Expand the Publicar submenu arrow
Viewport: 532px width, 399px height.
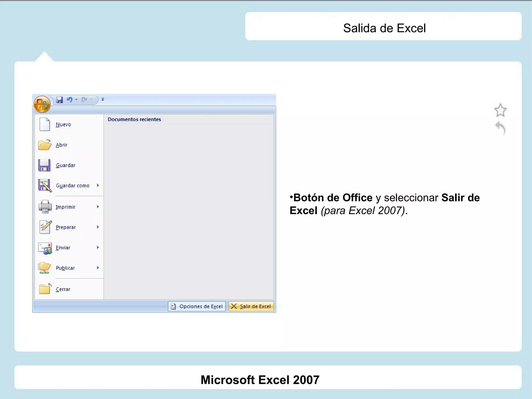(98, 268)
